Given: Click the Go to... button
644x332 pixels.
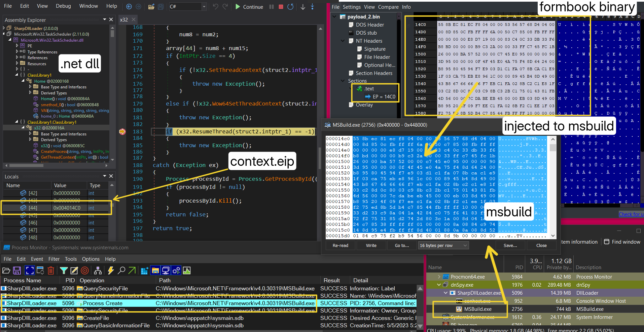Looking at the screenshot, I should tap(402, 245).
